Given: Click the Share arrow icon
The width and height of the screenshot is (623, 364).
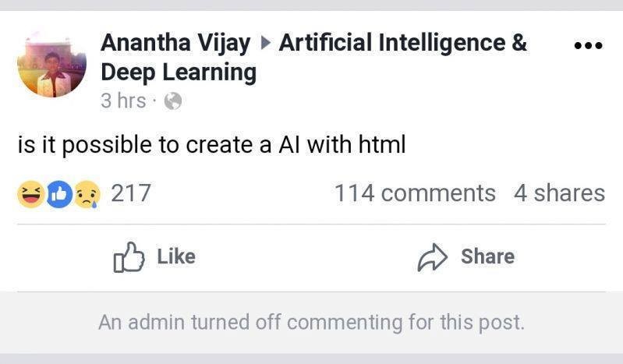Looking at the screenshot, I should (x=433, y=258).
